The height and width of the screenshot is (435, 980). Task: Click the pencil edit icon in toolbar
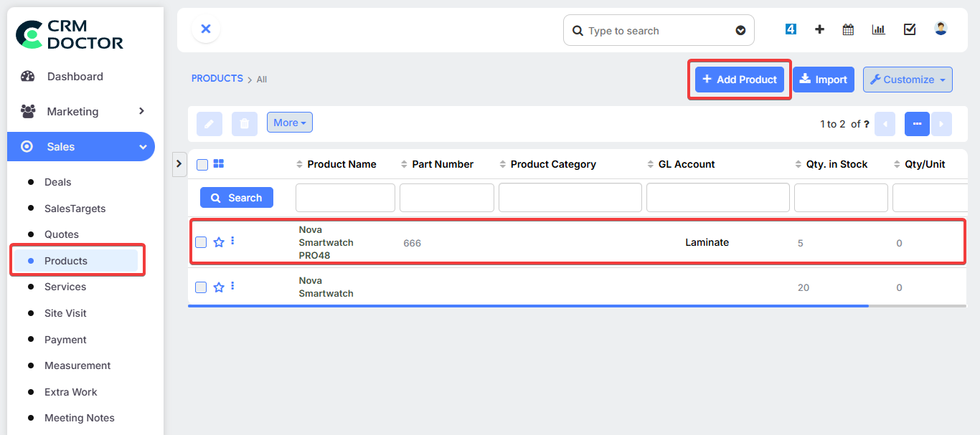coord(209,123)
